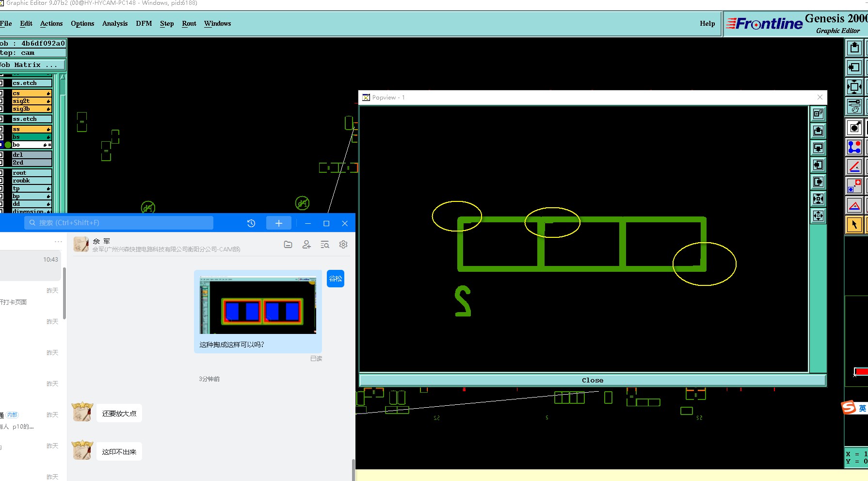Pan the Popview up
Image resolution: width=868 pixels, height=481 pixels.
(x=818, y=131)
